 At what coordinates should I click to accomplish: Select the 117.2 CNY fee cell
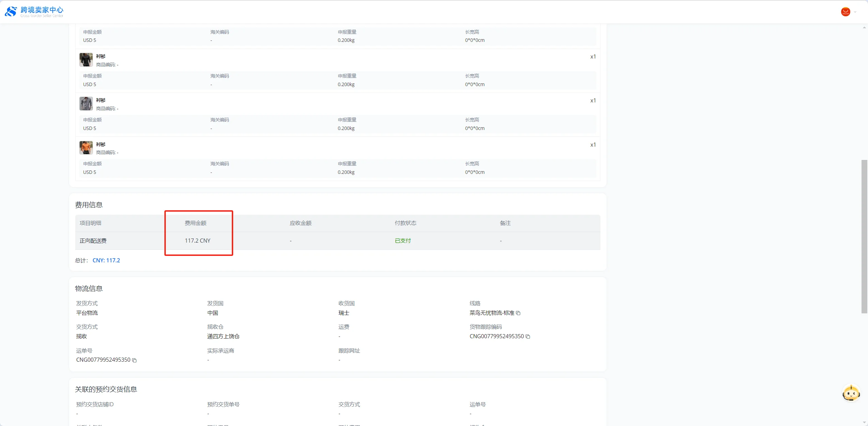[x=197, y=241]
